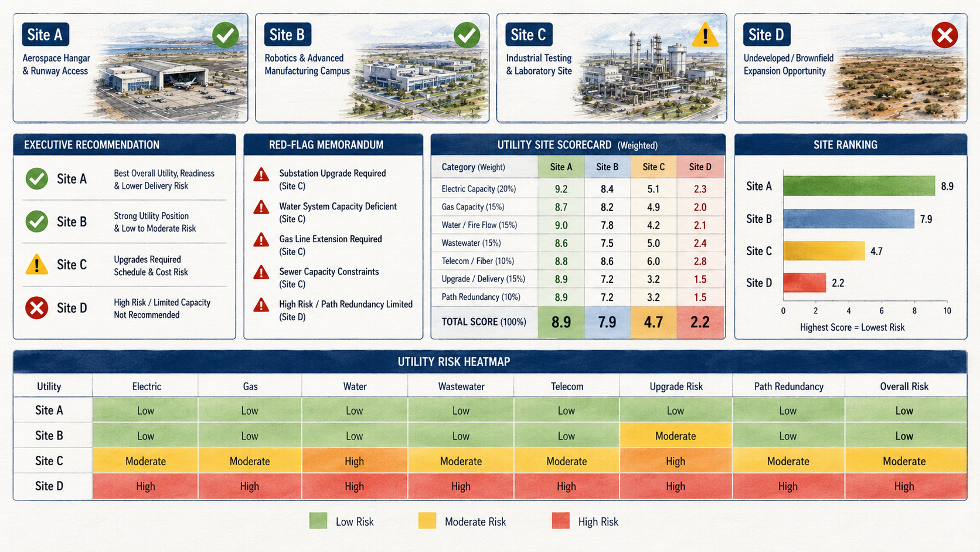The height and width of the screenshot is (552, 980).
Task: Click Site D High cell under Overall Risk
Action: click(906, 486)
